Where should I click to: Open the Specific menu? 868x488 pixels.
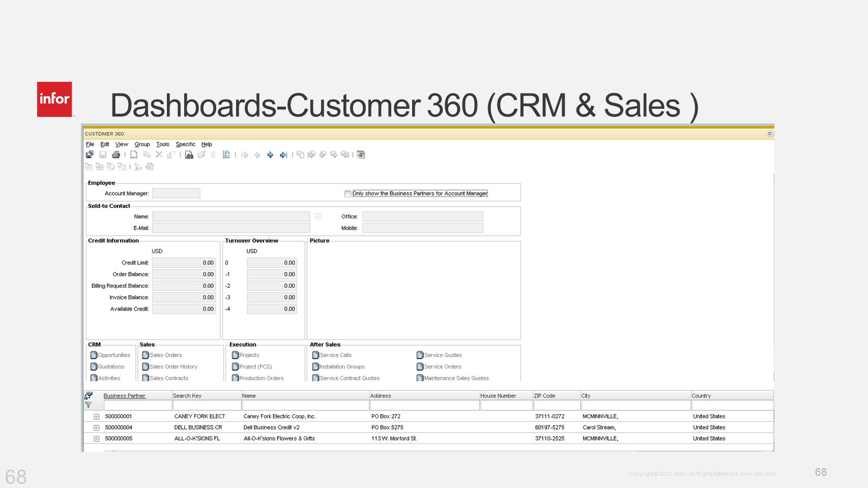click(x=185, y=144)
